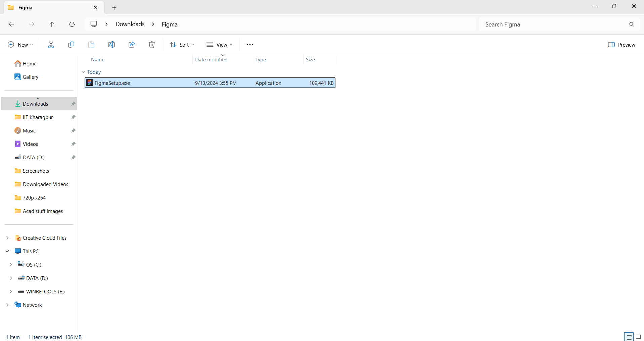The image size is (644, 341).
Task: Click the Paste icon
Action: 91,44
